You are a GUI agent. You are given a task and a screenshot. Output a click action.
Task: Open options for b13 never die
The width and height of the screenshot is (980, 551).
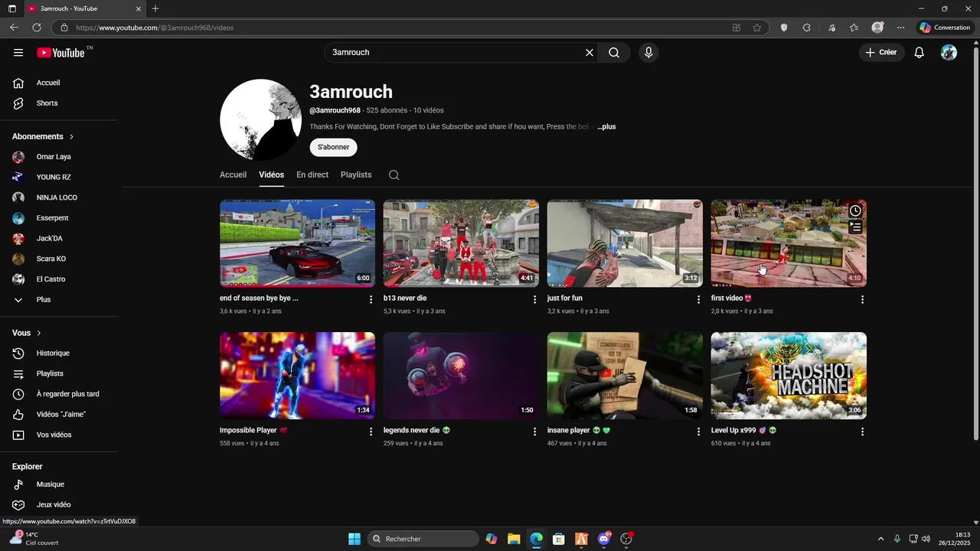click(x=535, y=299)
